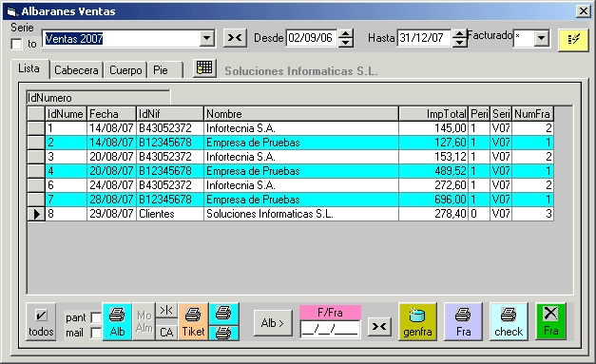Click the >|< button above CA
Screen dimensions: 596x364
(166, 311)
